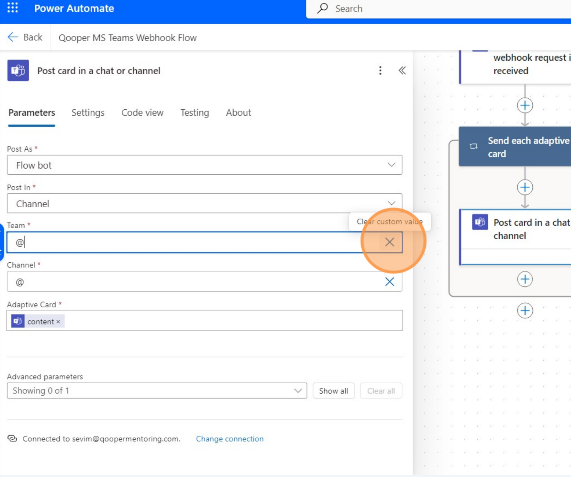Image resolution: width=571 pixels, height=477 pixels.
Task: Click into the Adaptive Card field
Action: (x=205, y=321)
